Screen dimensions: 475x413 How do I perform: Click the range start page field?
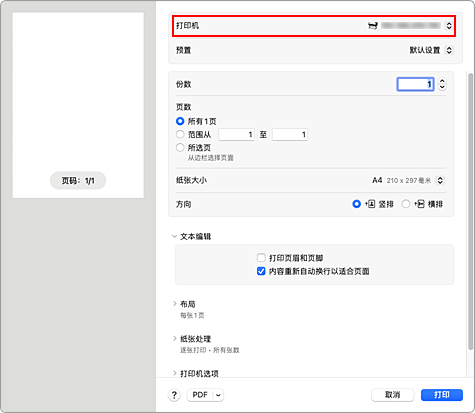[x=236, y=134]
